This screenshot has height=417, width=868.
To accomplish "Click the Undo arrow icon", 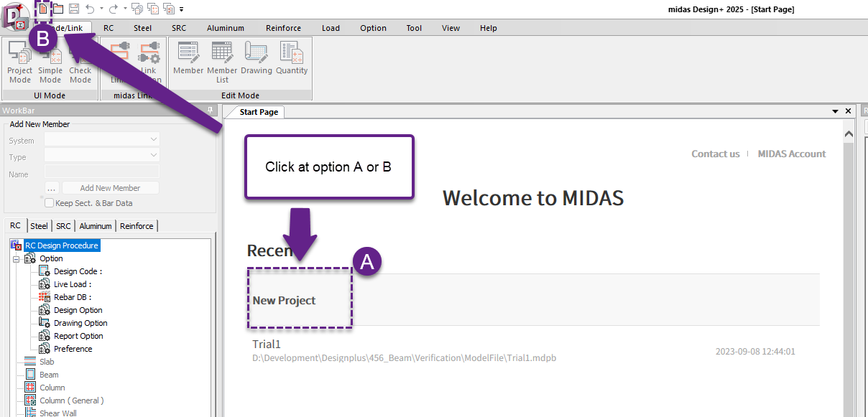I will [x=90, y=9].
